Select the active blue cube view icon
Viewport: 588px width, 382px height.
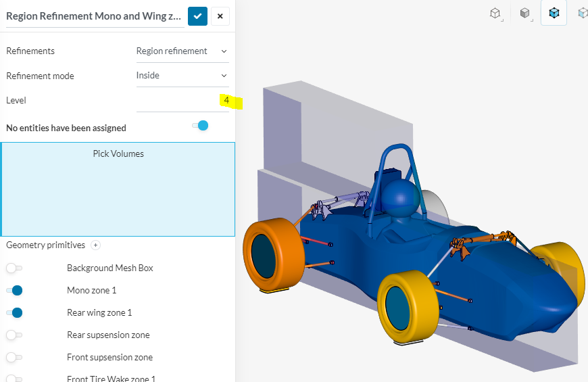[554, 13]
